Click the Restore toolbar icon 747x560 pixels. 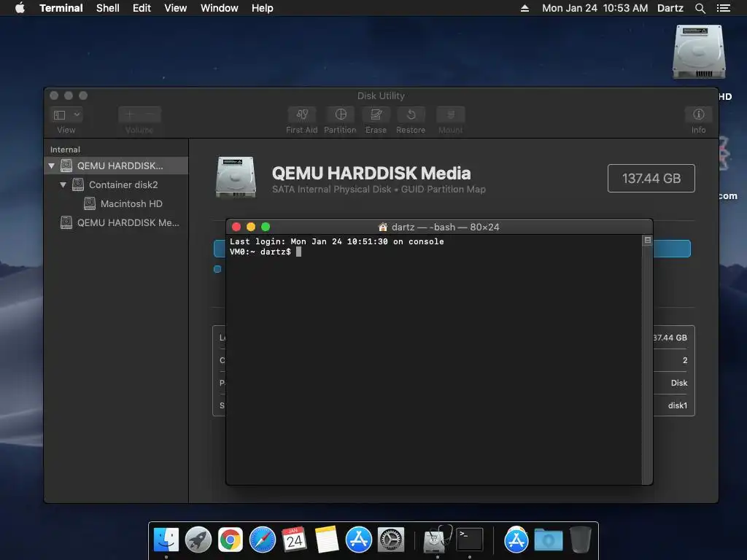[x=411, y=114]
